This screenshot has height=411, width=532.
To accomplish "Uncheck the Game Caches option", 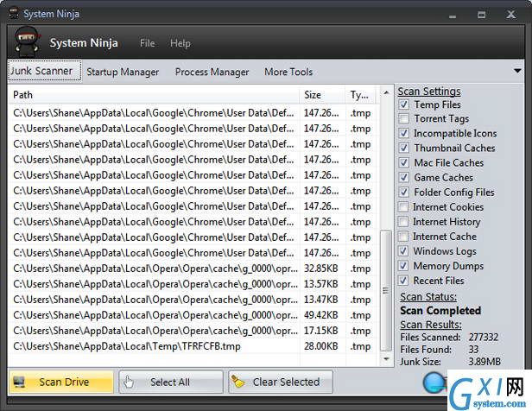I will coord(403,177).
